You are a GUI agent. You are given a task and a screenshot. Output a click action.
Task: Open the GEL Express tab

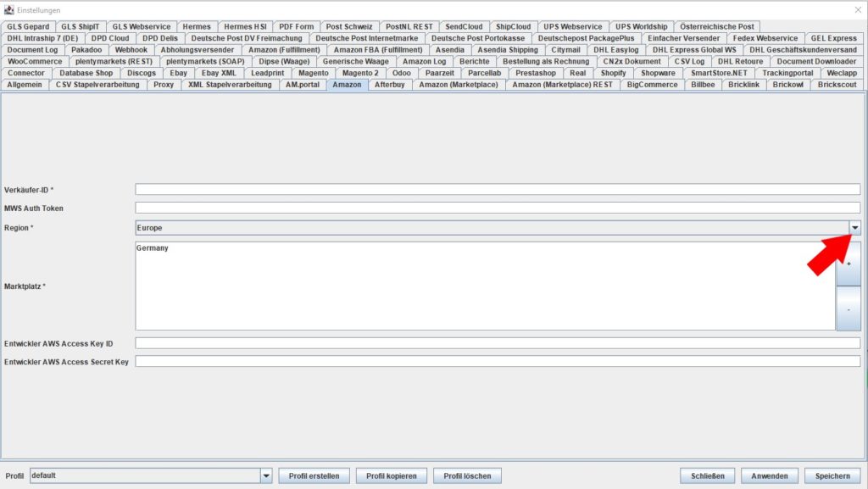(x=834, y=38)
